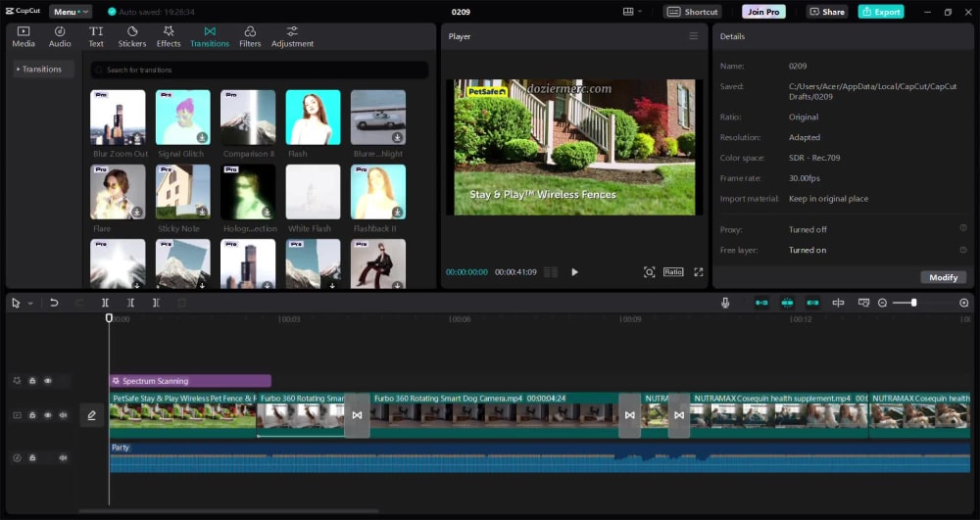Click the transition icon between the Furbo clips
Screen dimensions: 980x520
[357, 415]
